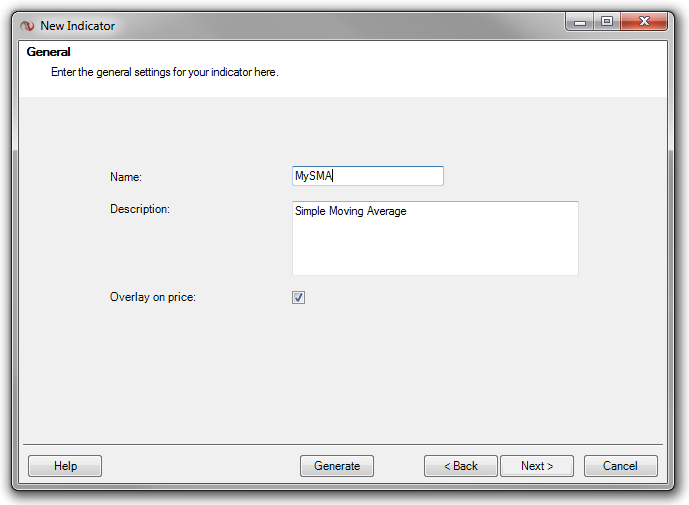Image resolution: width=689 pixels, height=505 pixels.
Task: Click the separator line above the wizard buttons
Action: click(x=342, y=444)
